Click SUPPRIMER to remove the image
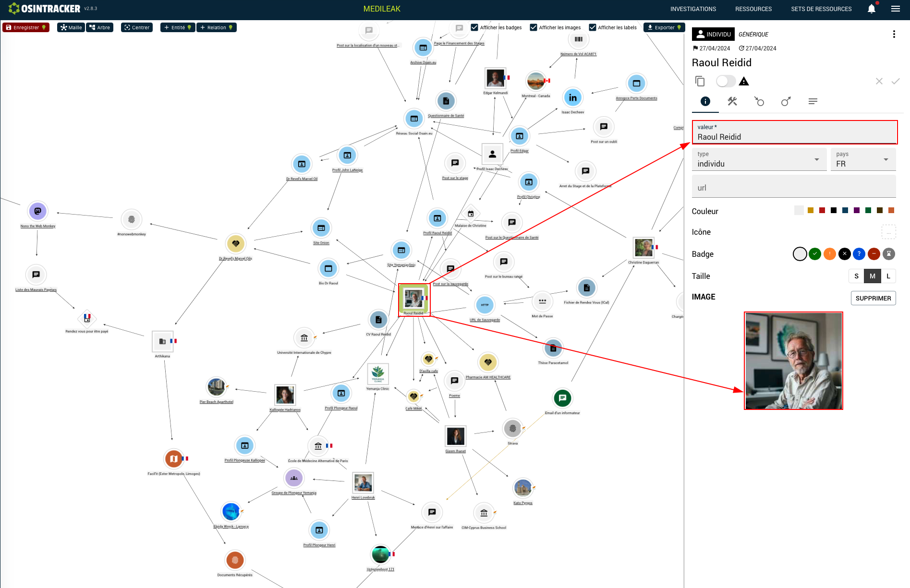 tap(873, 298)
